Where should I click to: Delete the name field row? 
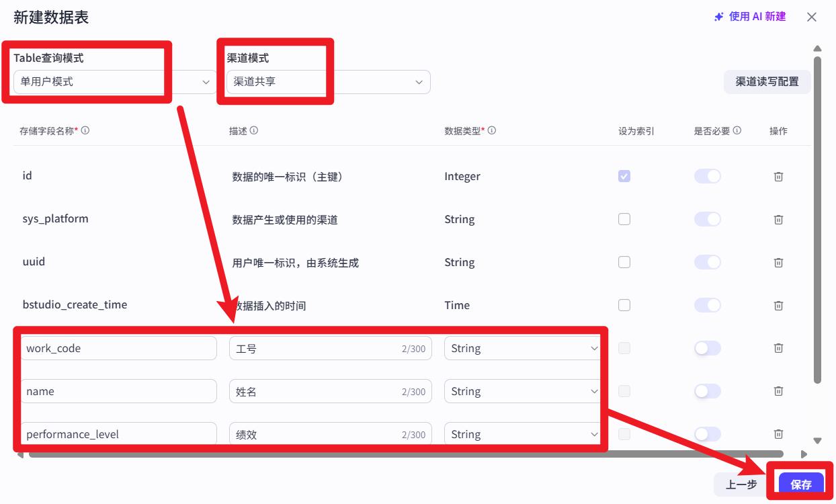click(x=778, y=391)
